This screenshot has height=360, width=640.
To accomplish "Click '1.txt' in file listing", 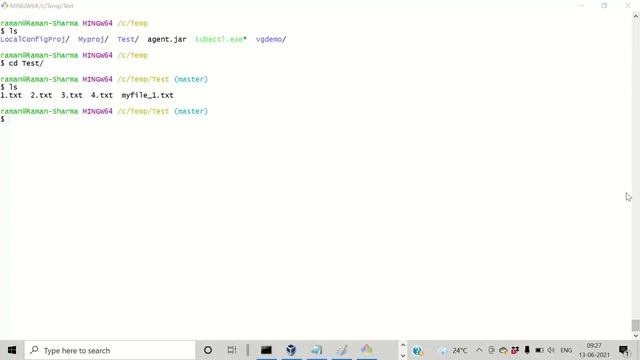I will [x=11, y=95].
